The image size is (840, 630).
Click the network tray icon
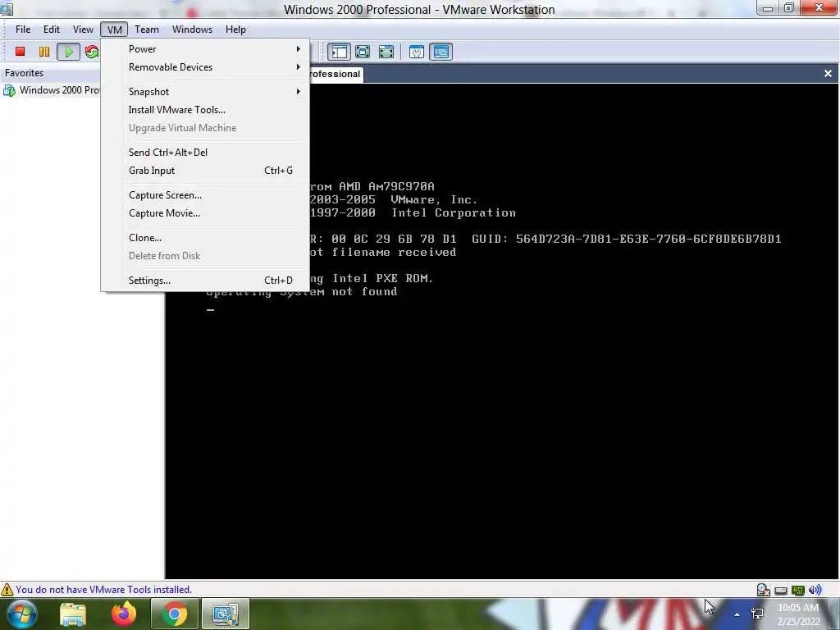pos(757,614)
